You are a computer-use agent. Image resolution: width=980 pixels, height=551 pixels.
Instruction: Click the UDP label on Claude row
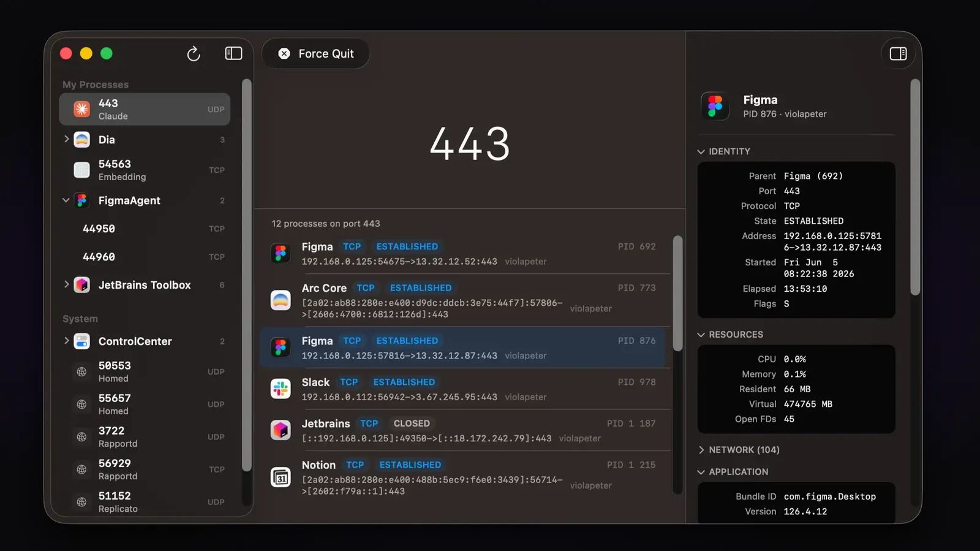(216, 110)
